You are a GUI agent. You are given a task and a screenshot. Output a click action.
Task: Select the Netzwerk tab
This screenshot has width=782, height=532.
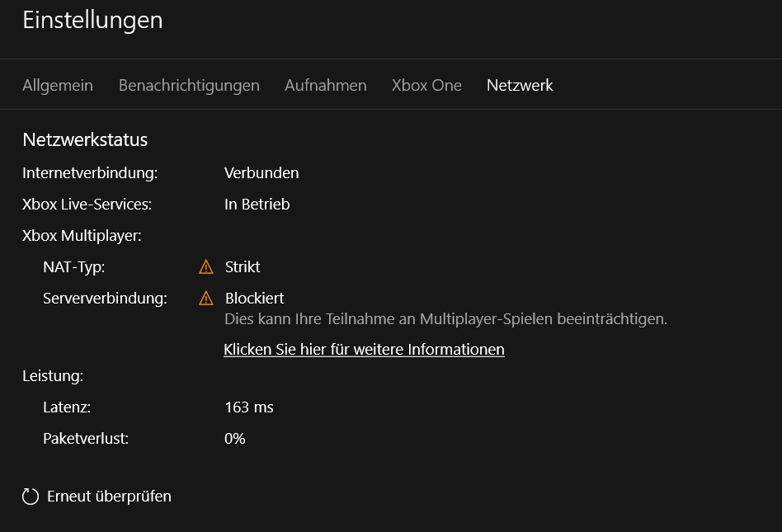click(520, 85)
